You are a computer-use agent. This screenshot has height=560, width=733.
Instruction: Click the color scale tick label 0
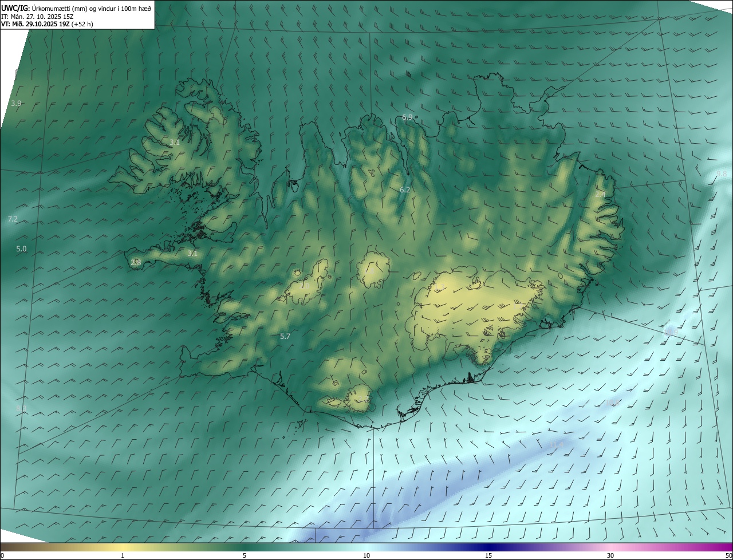[x=2, y=556]
